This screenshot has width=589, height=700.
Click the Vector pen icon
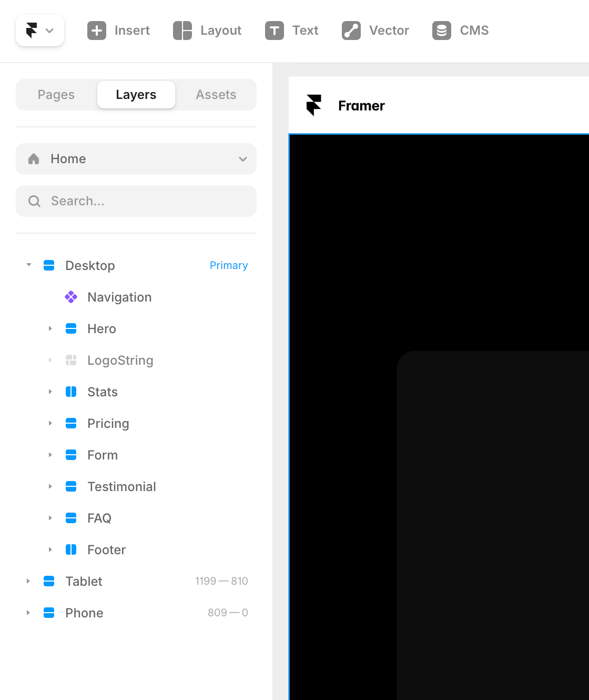pos(351,31)
